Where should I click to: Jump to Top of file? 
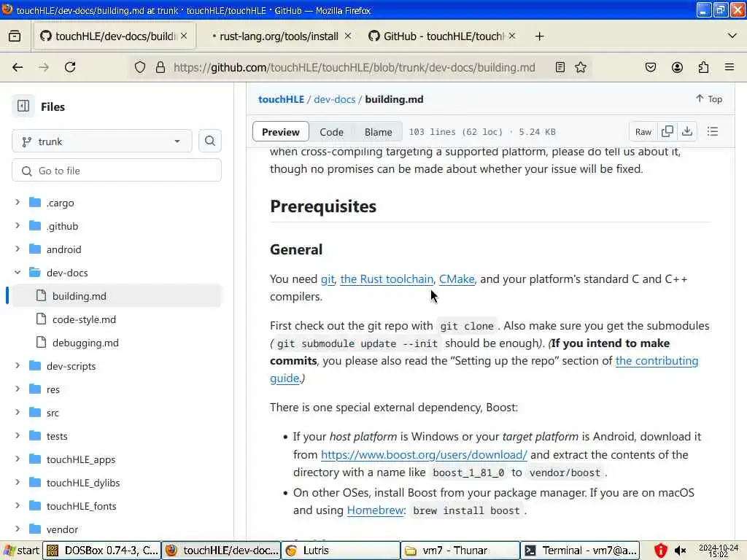(709, 98)
